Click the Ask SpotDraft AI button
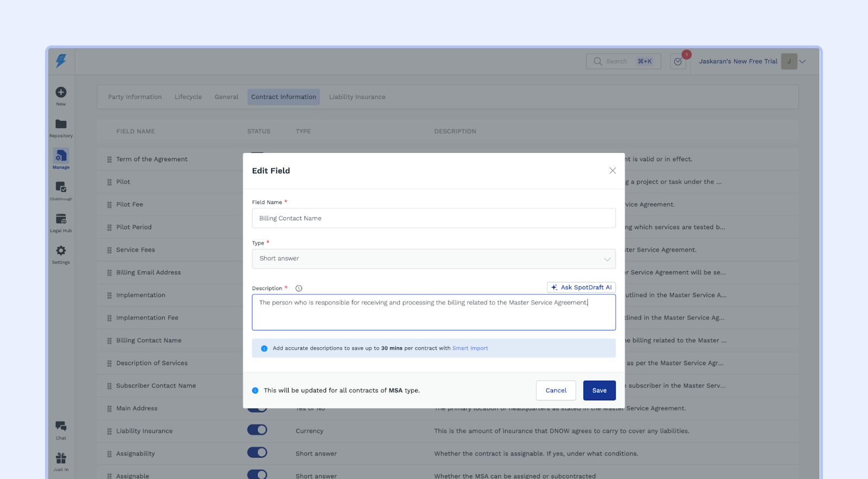The image size is (868, 479). pos(581,288)
